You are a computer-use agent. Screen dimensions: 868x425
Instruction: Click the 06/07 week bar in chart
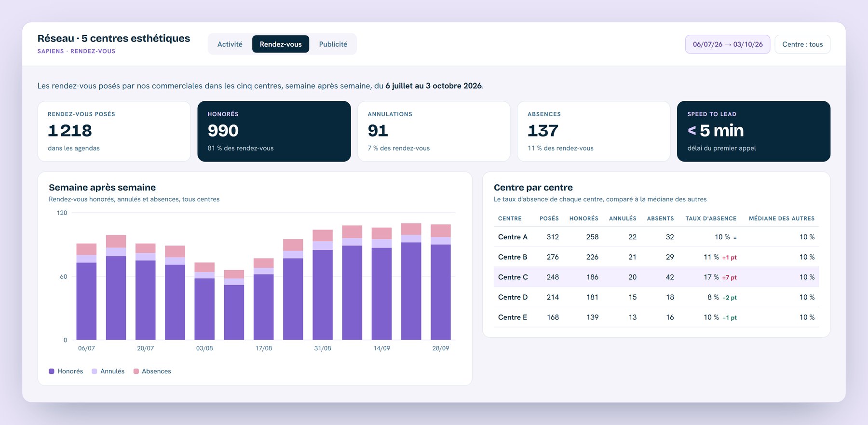pos(86,291)
